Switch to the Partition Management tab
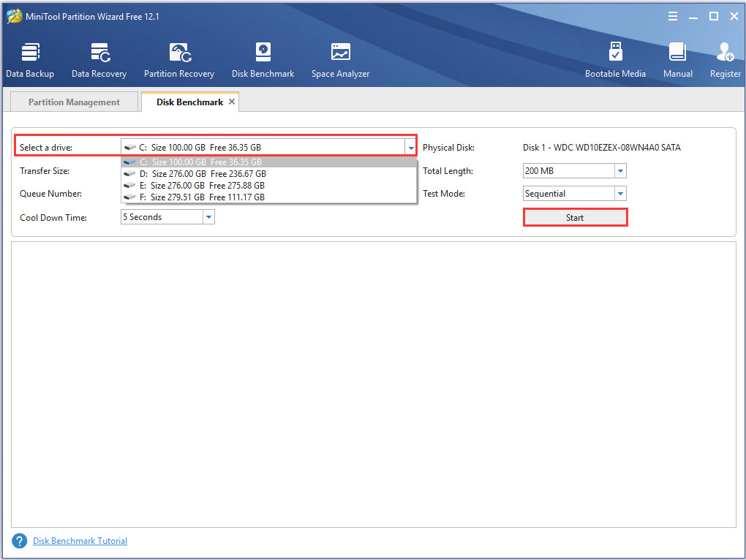Screen dimensions: 746x560 [x=74, y=102]
